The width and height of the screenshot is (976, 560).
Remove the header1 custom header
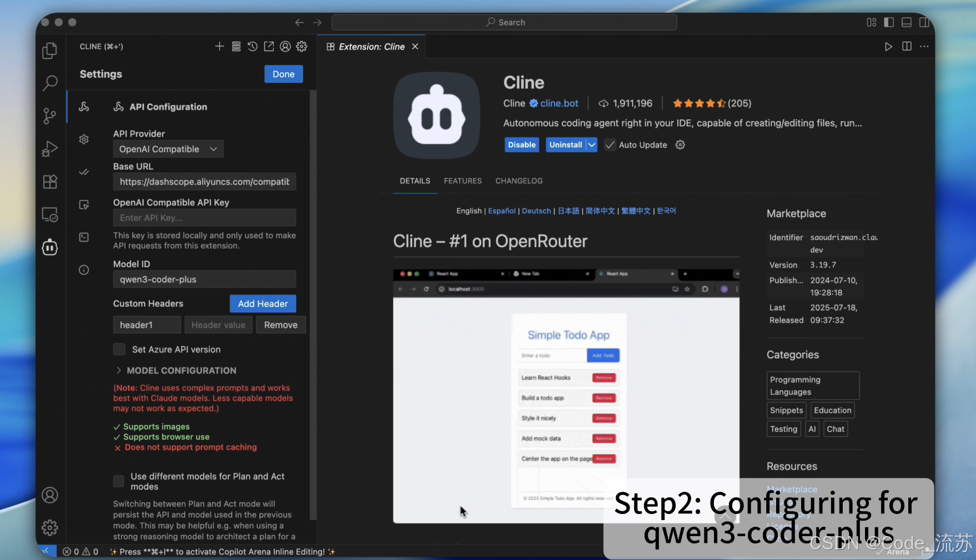[x=281, y=325]
